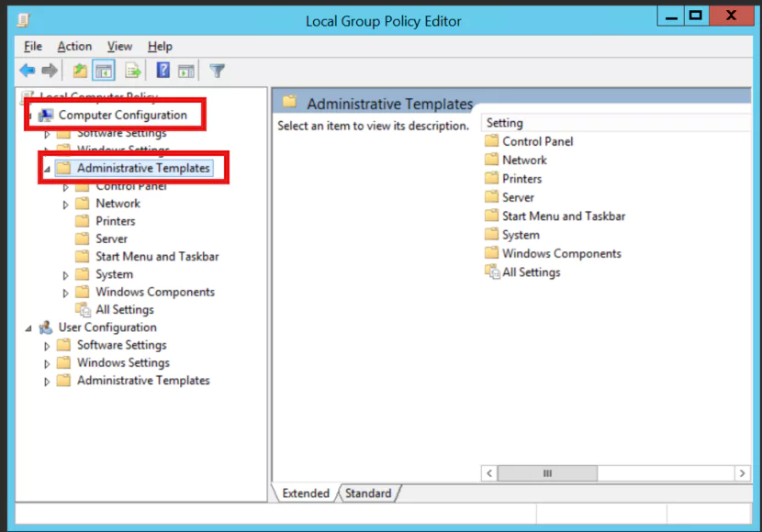762x532 pixels.
Task: Select Network in the left tree
Action: point(118,204)
